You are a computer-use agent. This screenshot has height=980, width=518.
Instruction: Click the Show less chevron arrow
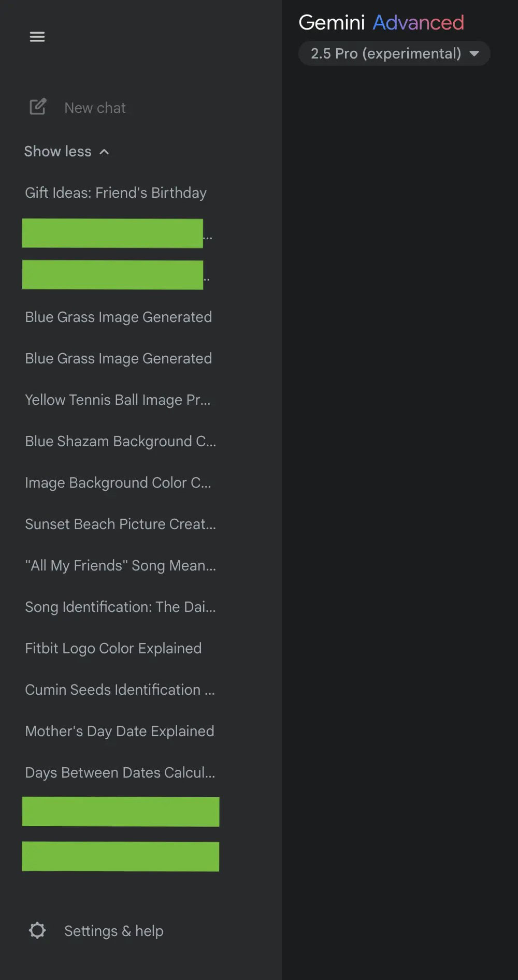coord(104,152)
